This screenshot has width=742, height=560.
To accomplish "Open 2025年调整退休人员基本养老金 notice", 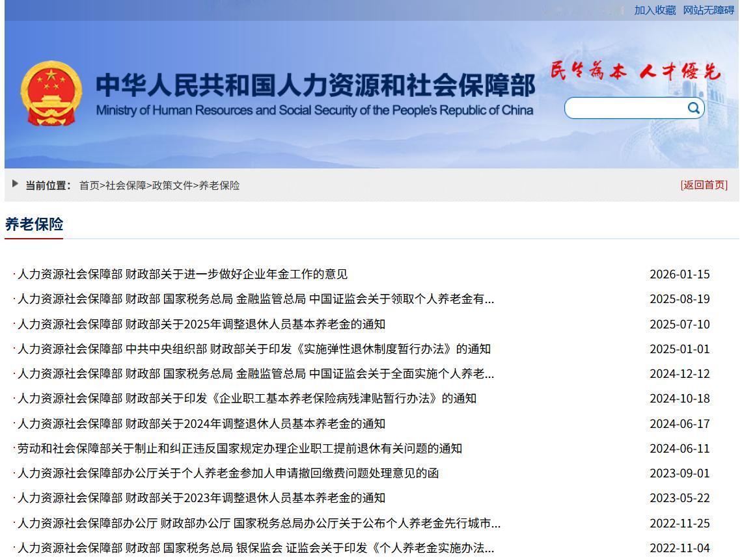I will (202, 325).
